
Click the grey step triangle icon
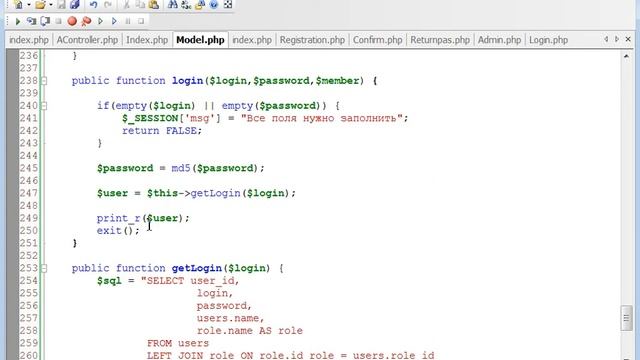[x=100, y=21]
